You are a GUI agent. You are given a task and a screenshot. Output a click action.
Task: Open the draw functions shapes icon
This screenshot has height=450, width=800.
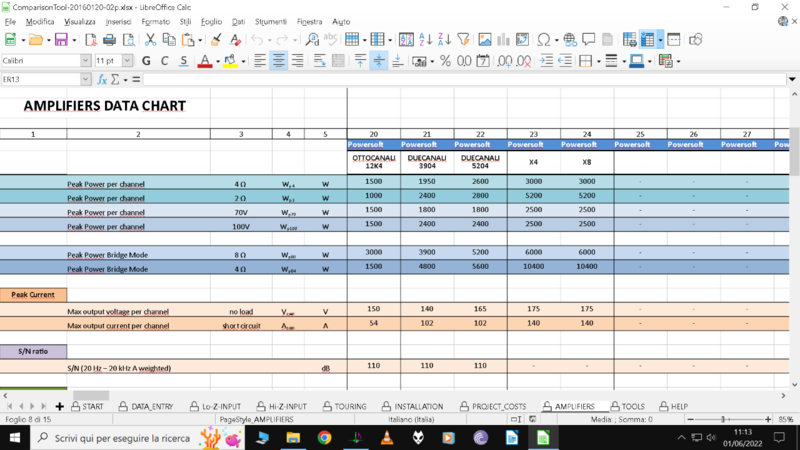[695, 40]
